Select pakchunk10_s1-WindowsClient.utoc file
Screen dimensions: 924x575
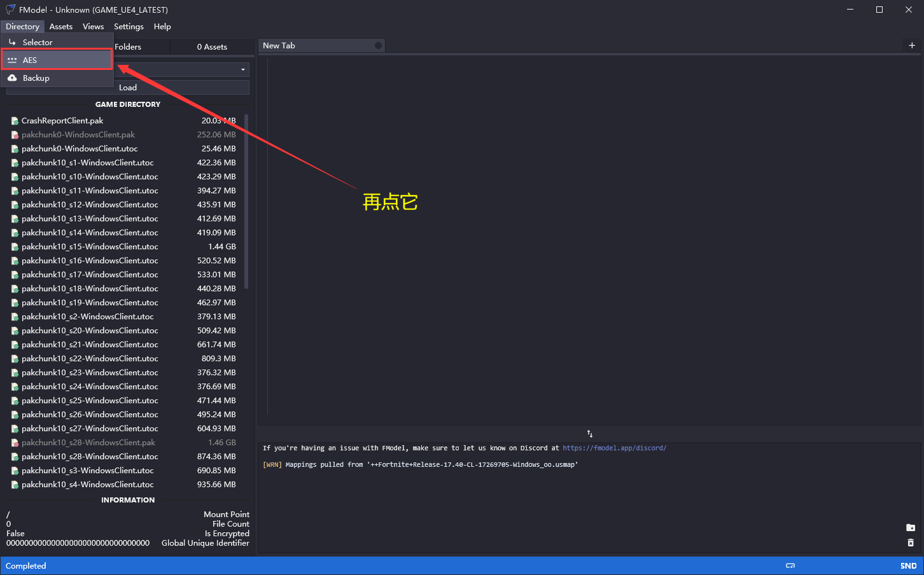point(124,163)
